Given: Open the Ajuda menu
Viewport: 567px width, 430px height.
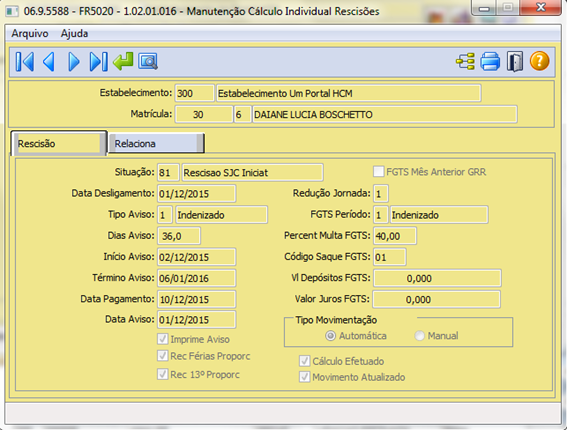Looking at the screenshot, I should click(74, 34).
